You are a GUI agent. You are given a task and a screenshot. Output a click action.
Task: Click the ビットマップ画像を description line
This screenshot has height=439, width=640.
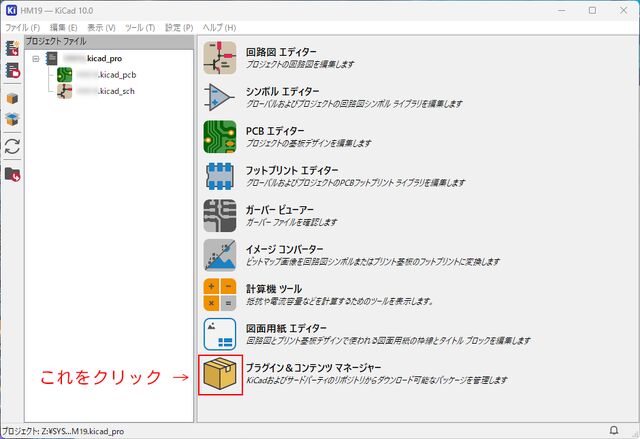pos(373,262)
